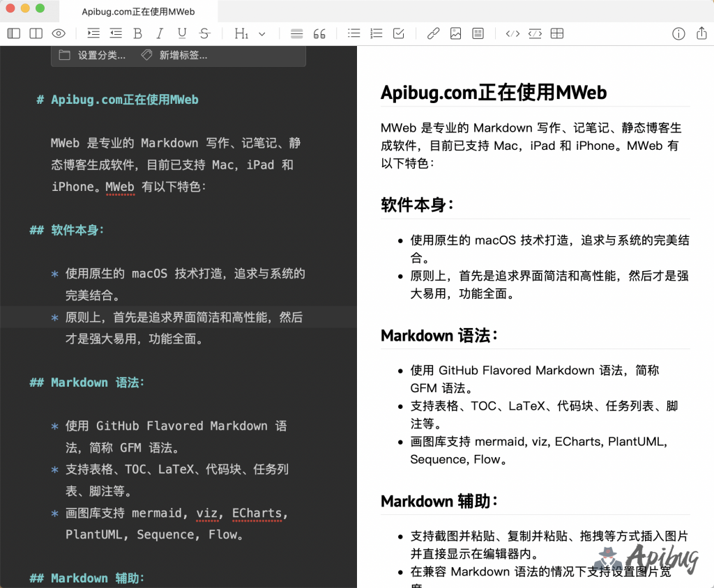
Task: Open the share menu
Action: (x=701, y=33)
